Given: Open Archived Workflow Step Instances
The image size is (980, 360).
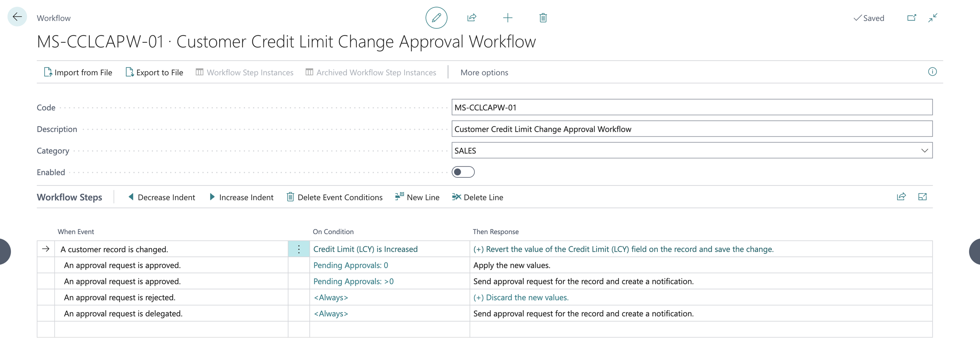Looking at the screenshot, I should click(x=371, y=73).
